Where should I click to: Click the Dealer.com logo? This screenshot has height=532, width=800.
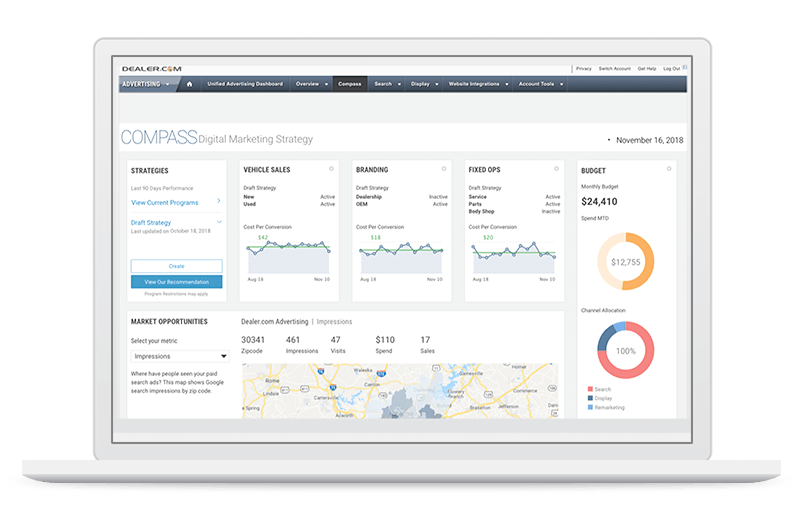[152, 69]
